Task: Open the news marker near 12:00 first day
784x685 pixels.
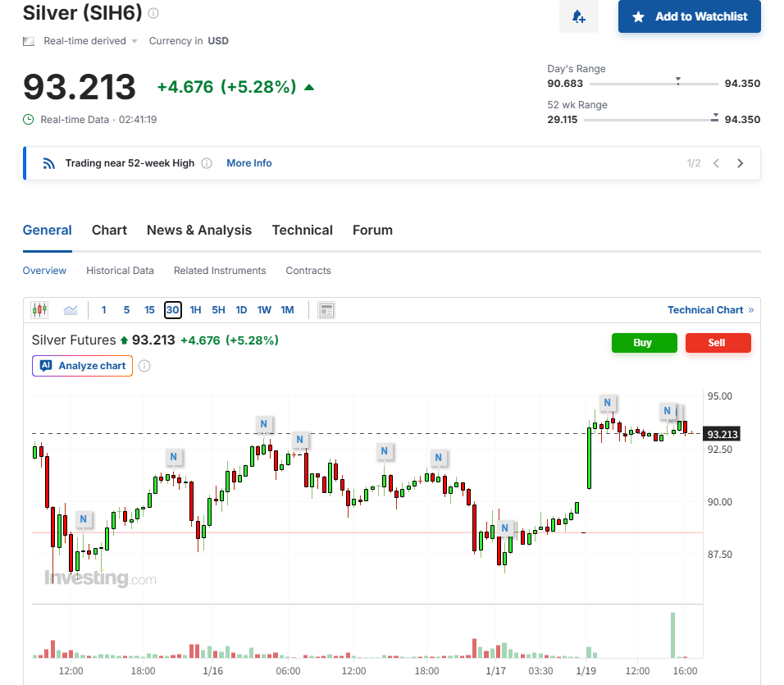Action: (x=84, y=519)
